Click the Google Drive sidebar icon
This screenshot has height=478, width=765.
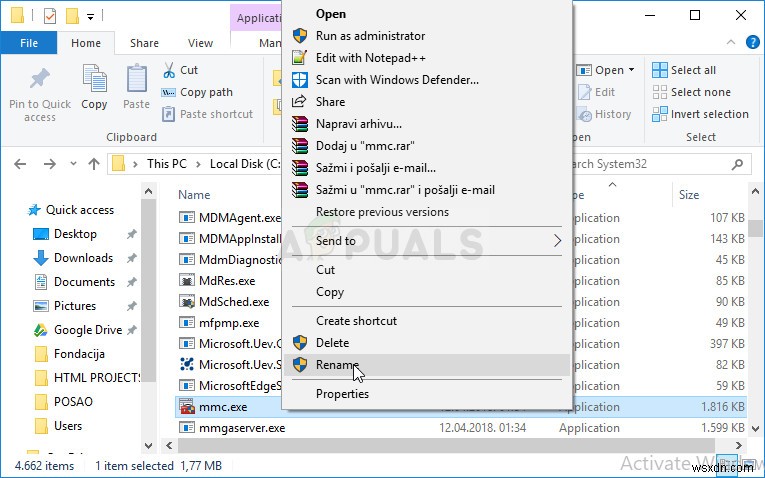(x=40, y=330)
